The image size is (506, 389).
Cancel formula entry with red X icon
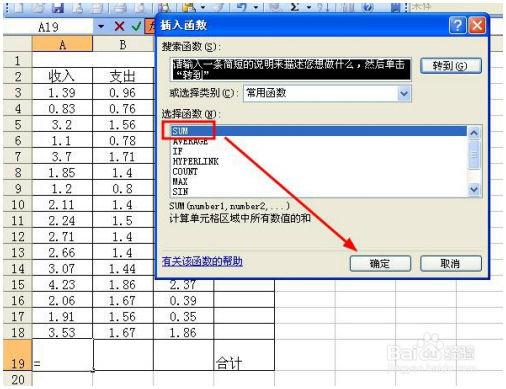119,26
